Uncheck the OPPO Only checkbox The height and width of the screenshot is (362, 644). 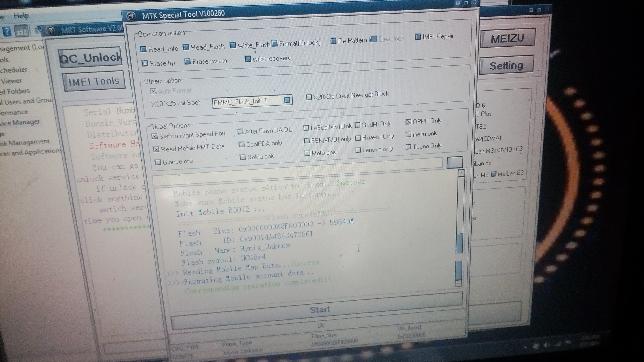[x=408, y=122]
